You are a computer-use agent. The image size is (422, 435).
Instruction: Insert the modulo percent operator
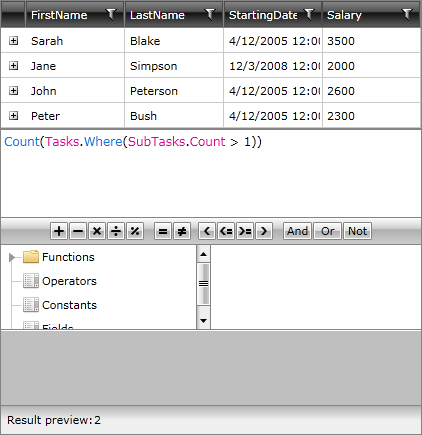pyautogui.click(x=135, y=231)
